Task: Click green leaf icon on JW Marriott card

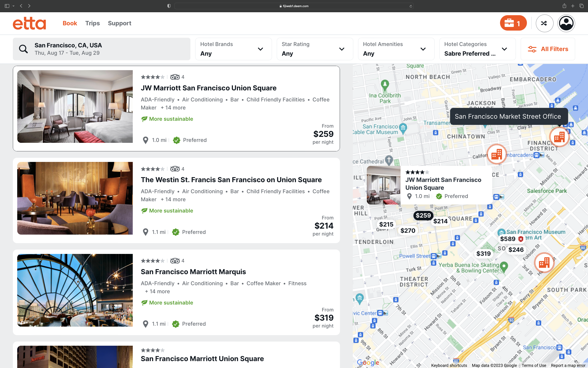Action: [144, 119]
